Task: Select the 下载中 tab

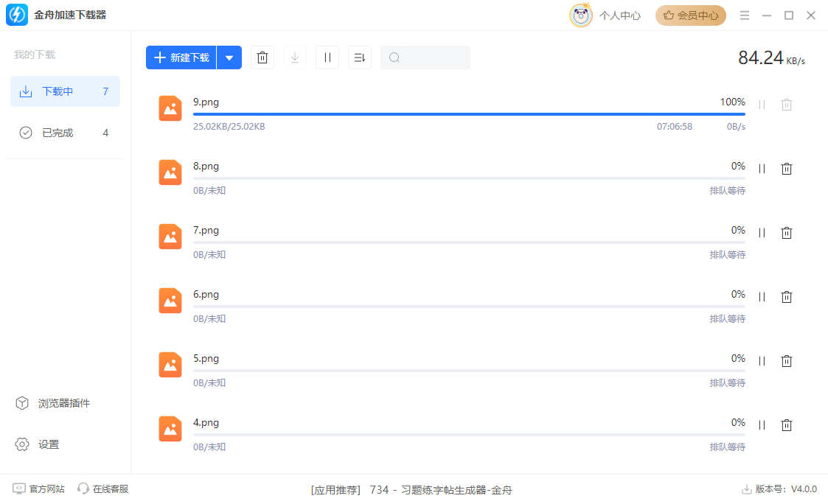Action: click(x=55, y=91)
